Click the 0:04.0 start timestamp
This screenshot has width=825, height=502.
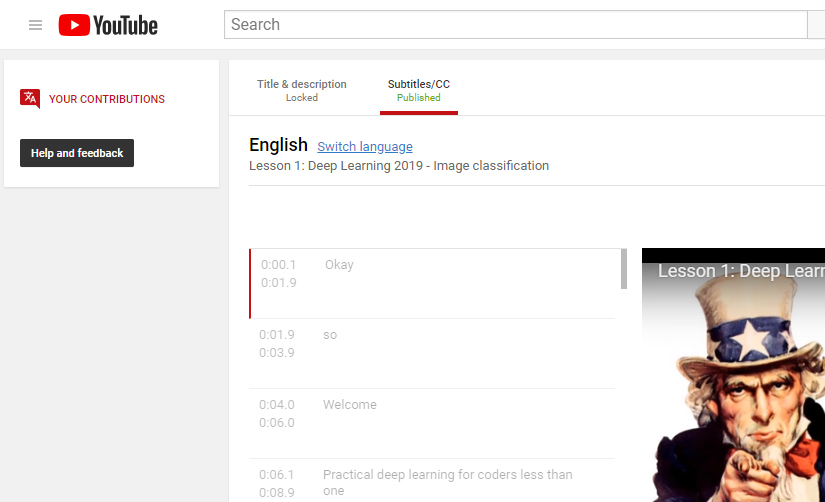pos(277,405)
